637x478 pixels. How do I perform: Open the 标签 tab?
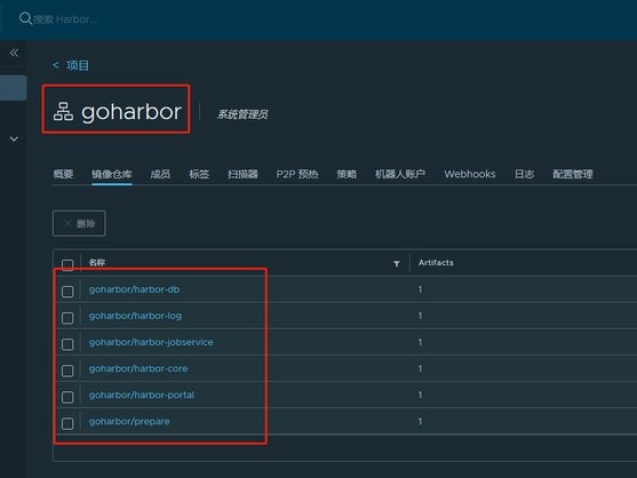199,174
